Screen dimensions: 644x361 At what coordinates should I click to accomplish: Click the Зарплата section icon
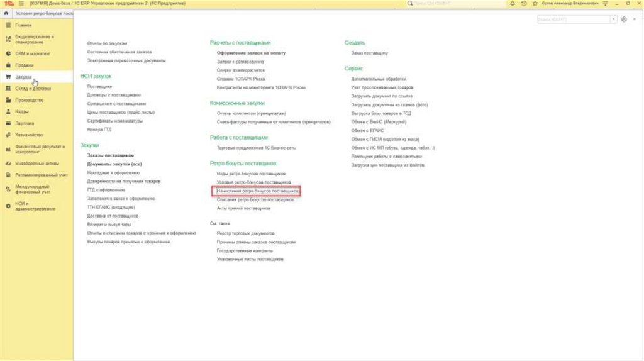tap(8, 123)
